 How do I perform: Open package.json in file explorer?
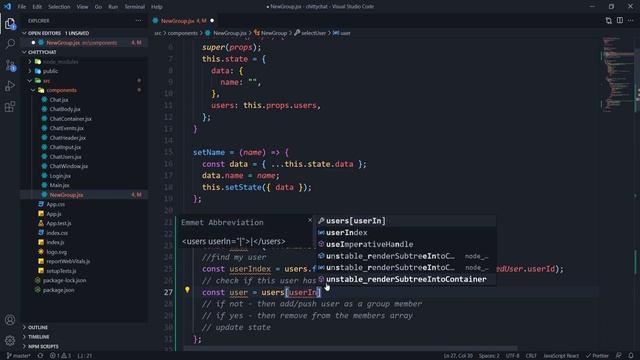[x=58, y=290]
